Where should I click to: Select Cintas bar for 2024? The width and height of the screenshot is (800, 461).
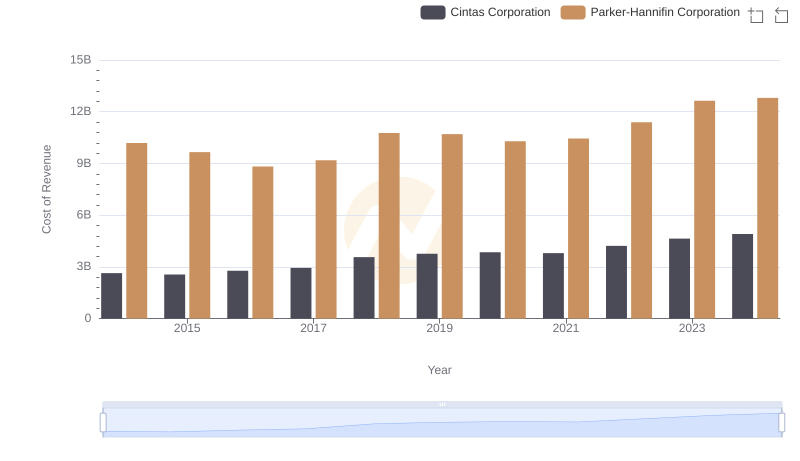742,276
